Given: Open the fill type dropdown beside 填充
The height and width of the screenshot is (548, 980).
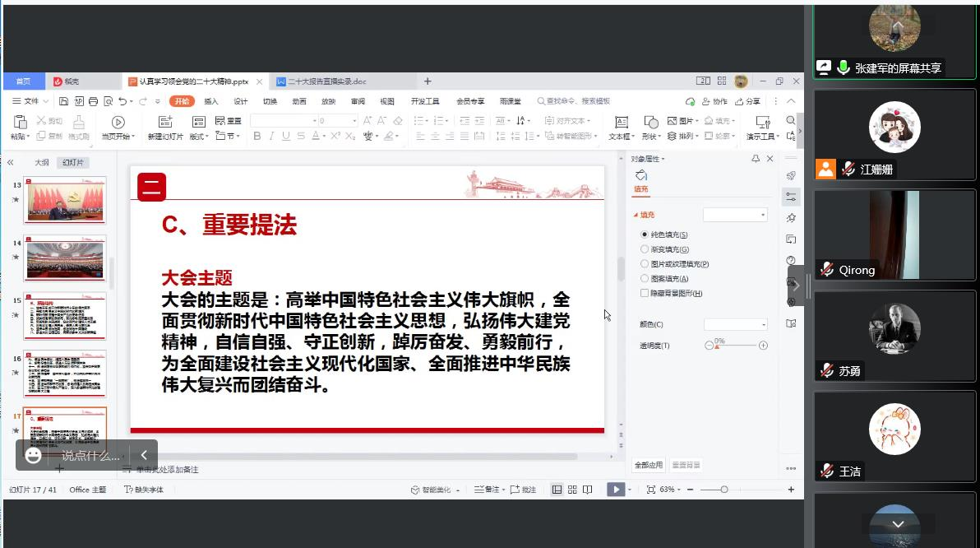Looking at the screenshot, I should pyautogui.click(x=735, y=216).
